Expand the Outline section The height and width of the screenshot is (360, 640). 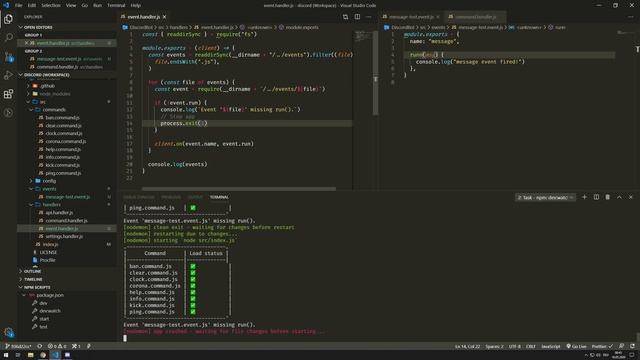32,271
